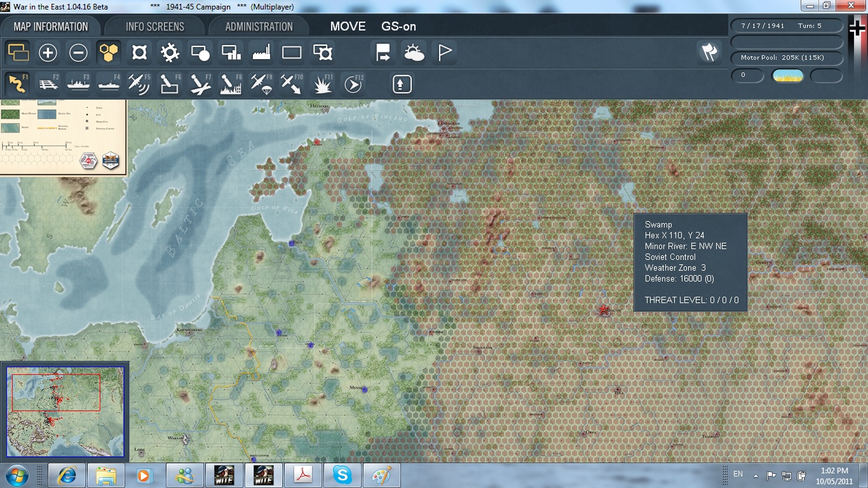Toggle the square-with-corner-circles map overlay icon
The width and height of the screenshot is (868, 488).
139,53
